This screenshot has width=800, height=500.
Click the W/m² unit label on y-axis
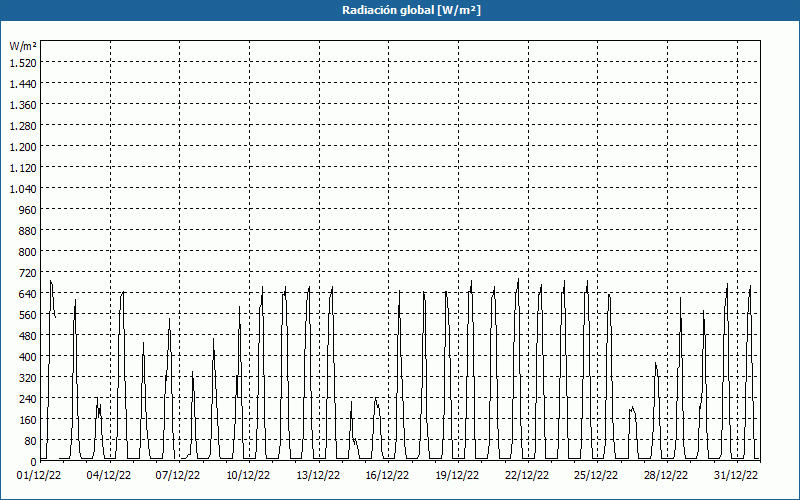pos(23,46)
